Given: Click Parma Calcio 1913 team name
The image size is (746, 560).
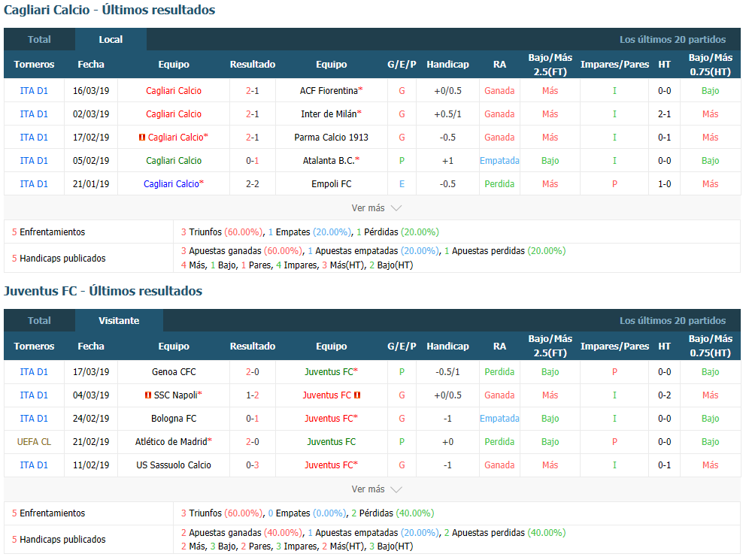Looking at the screenshot, I should [x=331, y=138].
